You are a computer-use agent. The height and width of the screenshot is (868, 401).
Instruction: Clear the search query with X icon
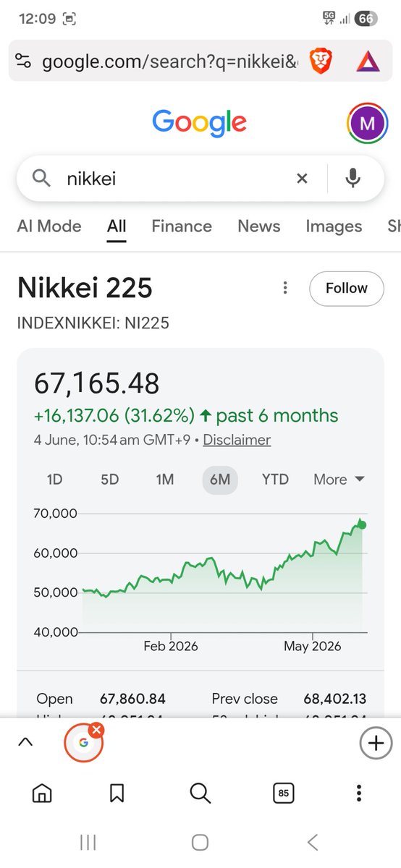click(303, 178)
